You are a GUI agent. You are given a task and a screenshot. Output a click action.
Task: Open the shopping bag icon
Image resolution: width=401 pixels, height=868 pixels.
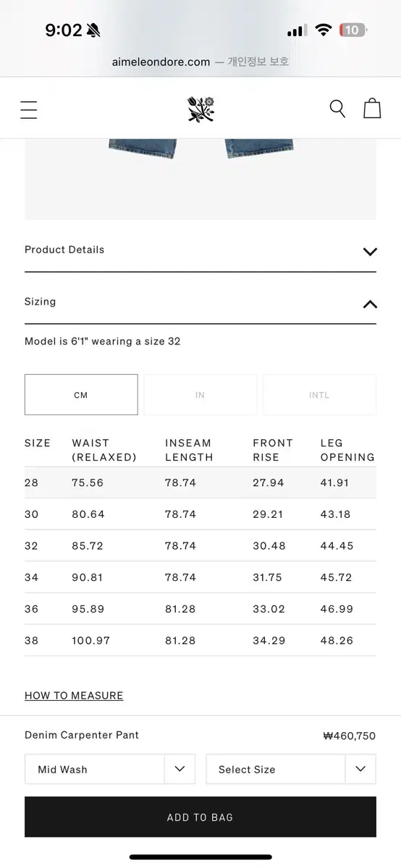pyautogui.click(x=372, y=108)
